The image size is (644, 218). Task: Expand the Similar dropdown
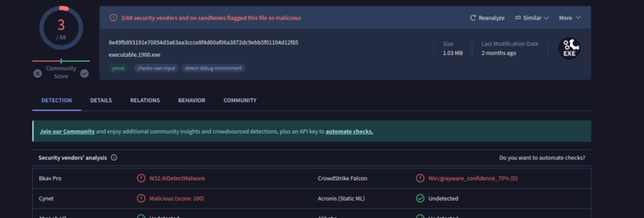click(532, 18)
